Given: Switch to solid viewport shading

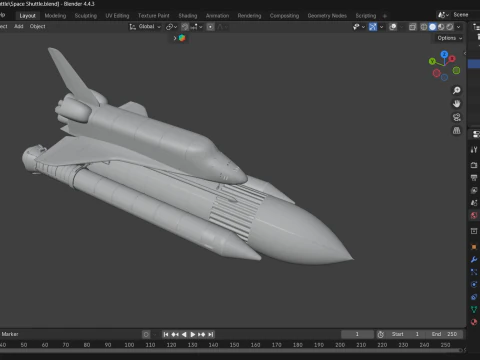Looking at the screenshot, I should (432, 27).
